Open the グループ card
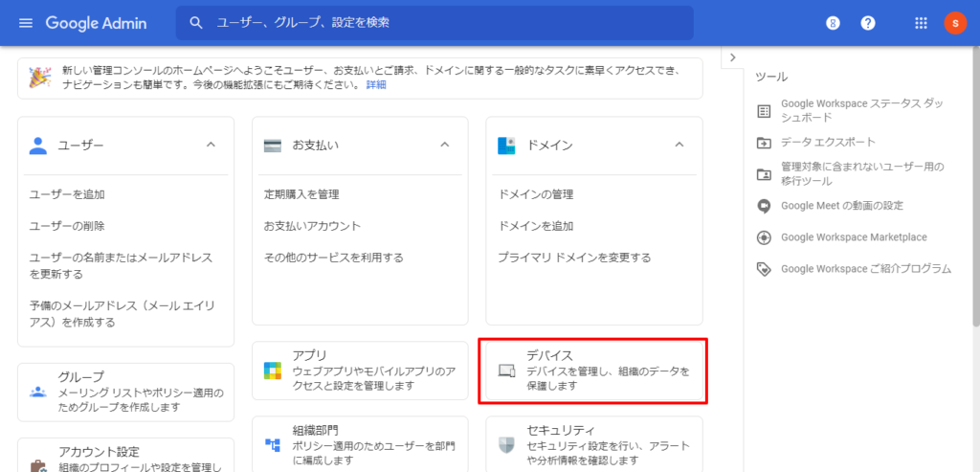Screen dimensions: 980x472 coord(125,392)
